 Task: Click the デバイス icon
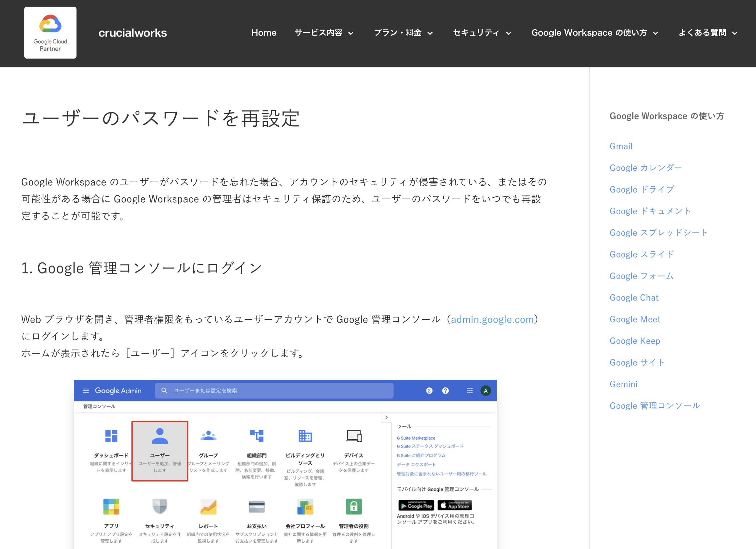(x=354, y=436)
